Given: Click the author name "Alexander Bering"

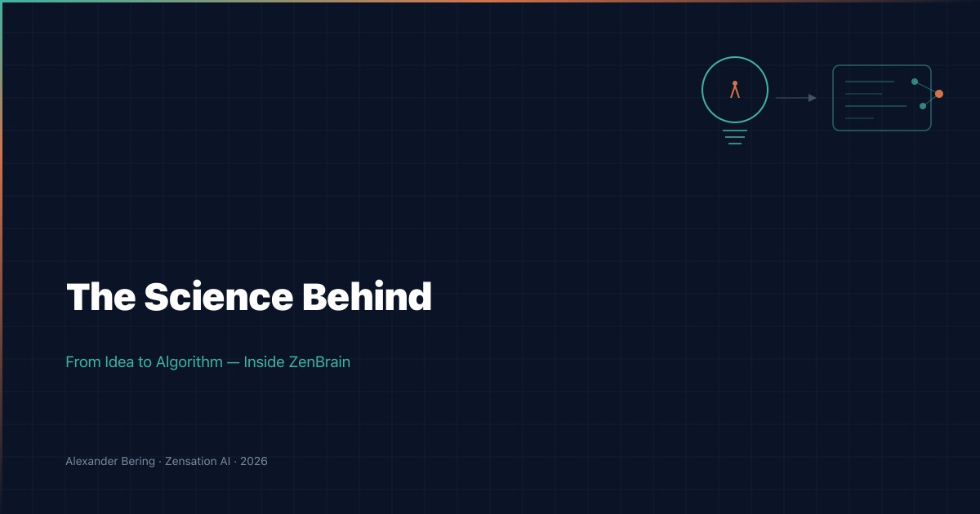Looking at the screenshot, I should pos(110,462).
